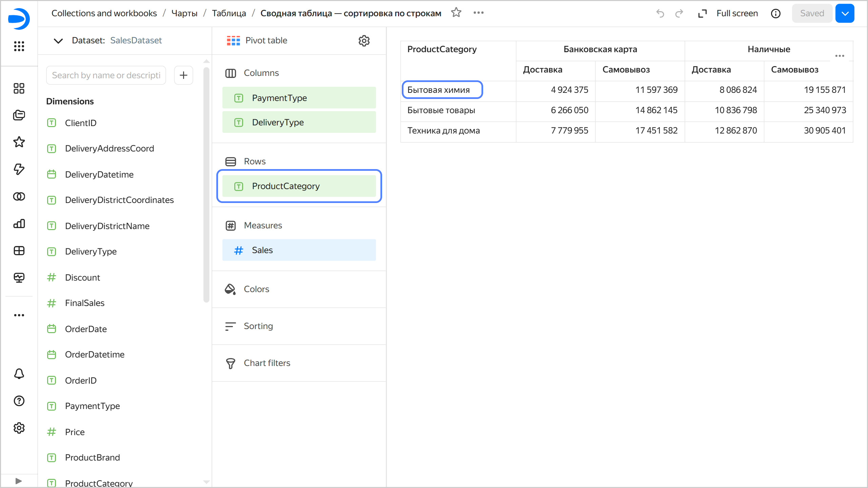Click the redo arrow
The width and height of the screenshot is (868, 488).
[679, 13]
